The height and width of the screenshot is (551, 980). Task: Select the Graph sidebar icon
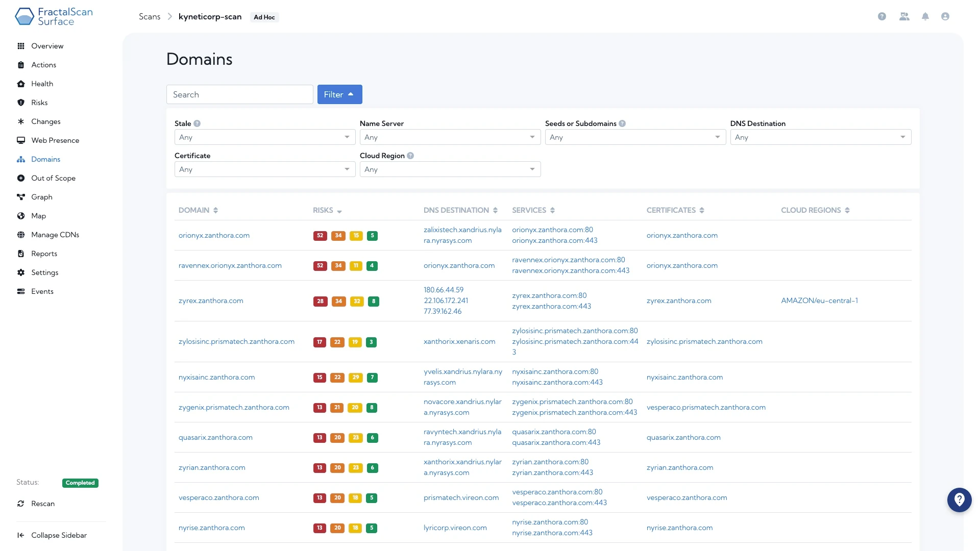[x=21, y=196]
